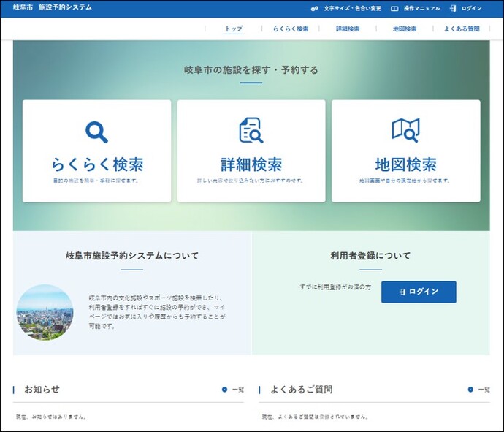Click the 利用者登録について heading

tap(370, 256)
